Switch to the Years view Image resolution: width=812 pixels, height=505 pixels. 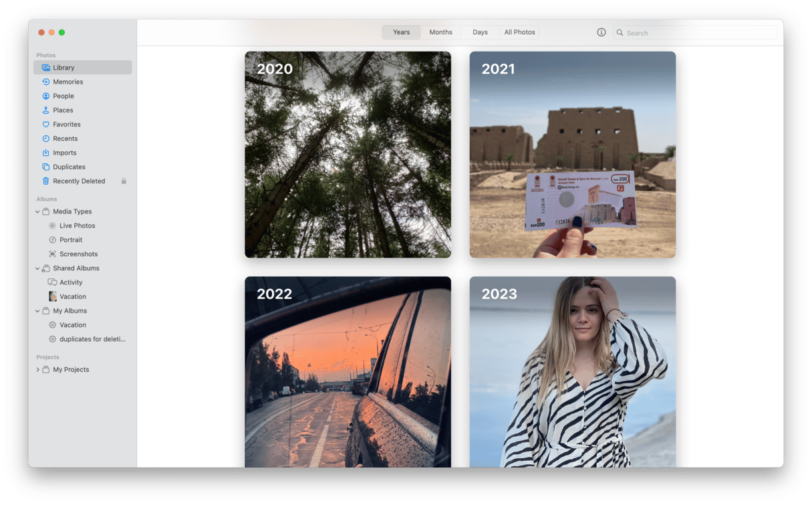[401, 32]
